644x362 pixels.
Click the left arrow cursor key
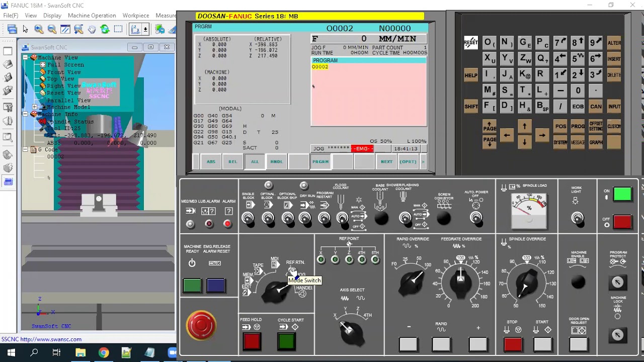pyautogui.click(x=507, y=135)
